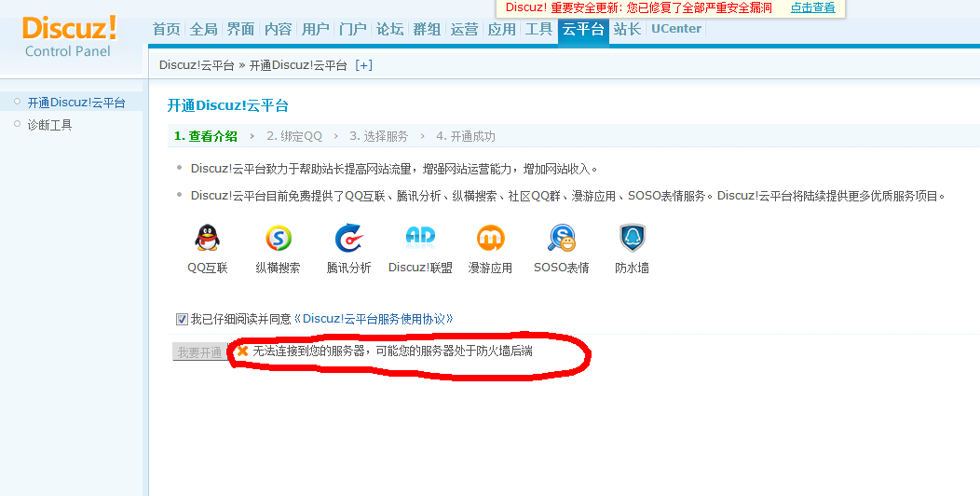Click the Discuz!联盟 label text
Viewport: 980px width, 496px height.
click(420, 268)
